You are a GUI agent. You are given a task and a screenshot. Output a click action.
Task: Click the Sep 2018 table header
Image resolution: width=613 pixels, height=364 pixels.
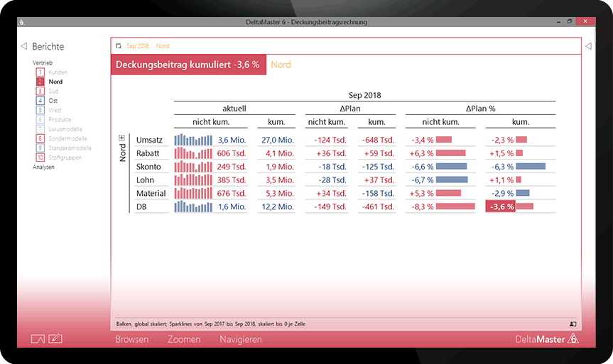tap(365, 95)
